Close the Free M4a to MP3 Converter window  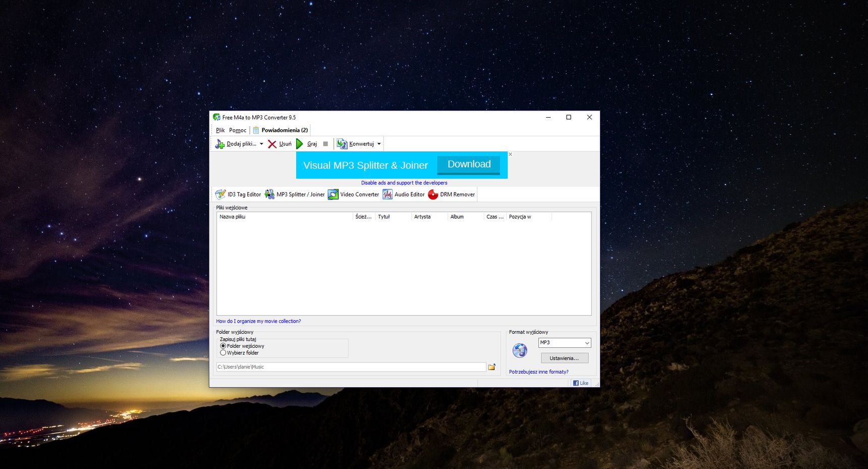(589, 117)
